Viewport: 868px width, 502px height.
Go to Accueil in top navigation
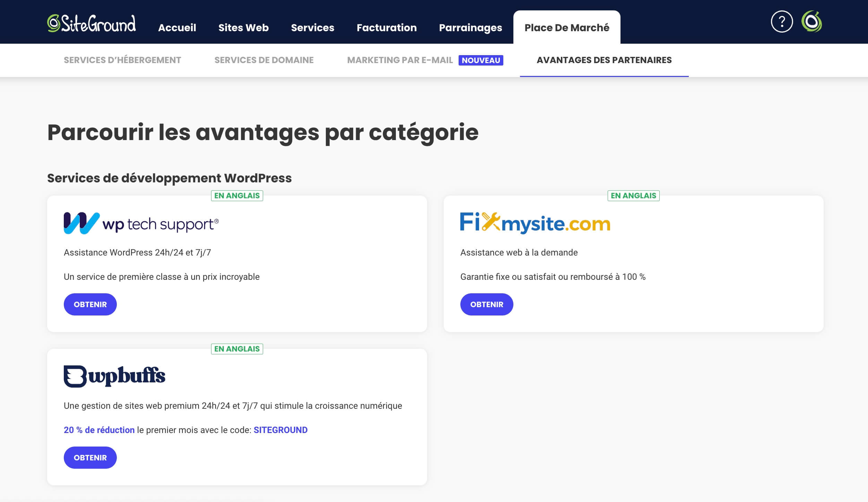177,28
